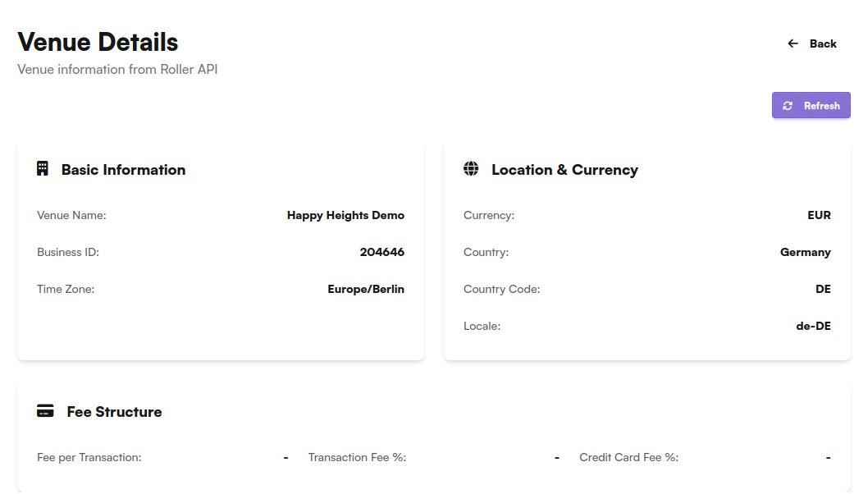
Task: Click the globe icon beside Location & Currency
Action: (x=471, y=169)
